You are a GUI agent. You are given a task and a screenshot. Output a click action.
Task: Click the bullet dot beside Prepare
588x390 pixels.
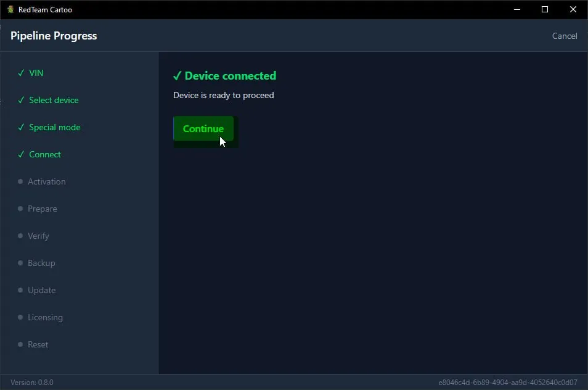pos(20,209)
